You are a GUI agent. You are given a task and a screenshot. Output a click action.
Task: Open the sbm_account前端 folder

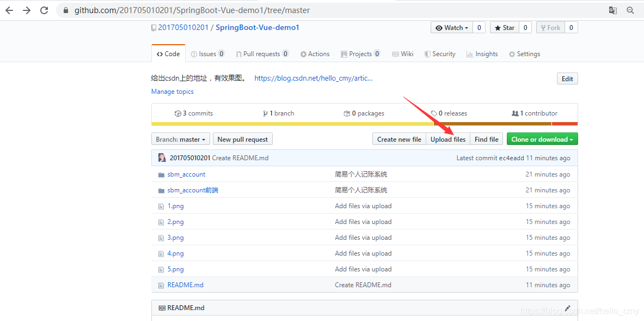(193, 190)
